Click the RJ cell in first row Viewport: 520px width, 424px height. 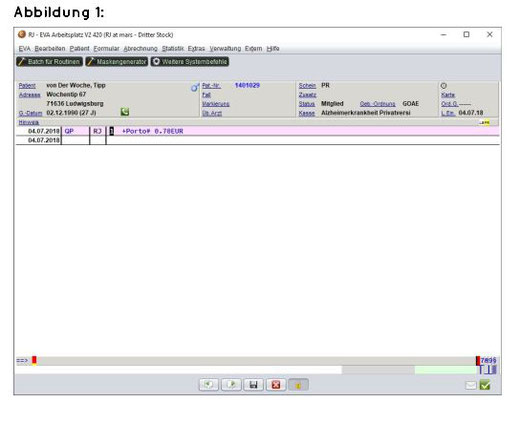97,131
